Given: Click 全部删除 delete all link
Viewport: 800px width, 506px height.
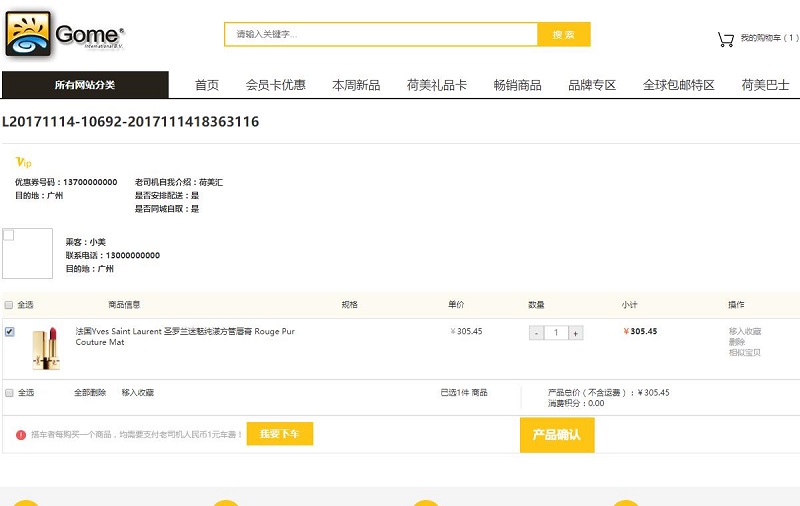Looking at the screenshot, I should 90,393.
